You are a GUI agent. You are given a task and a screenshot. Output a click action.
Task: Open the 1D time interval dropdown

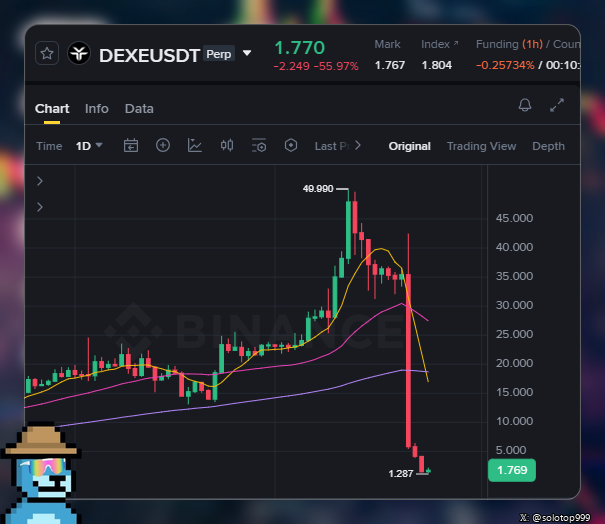point(89,146)
